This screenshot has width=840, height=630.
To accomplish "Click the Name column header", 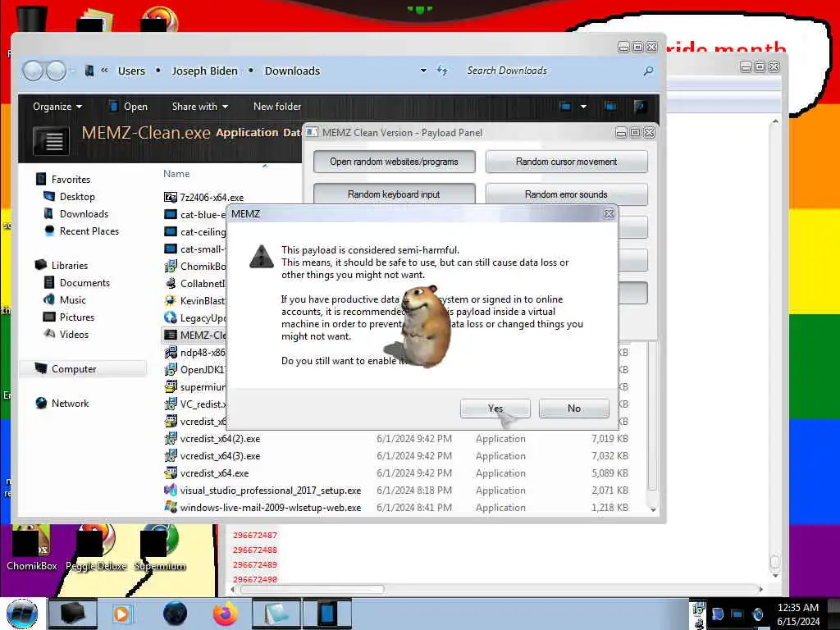I will tap(176, 174).
